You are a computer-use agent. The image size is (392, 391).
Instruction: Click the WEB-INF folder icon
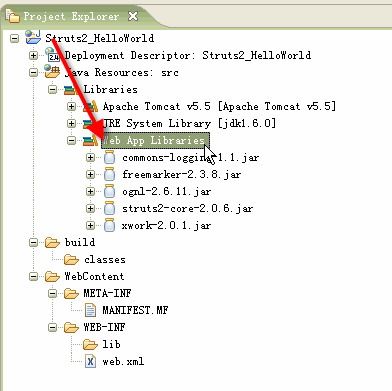click(71, 327)
